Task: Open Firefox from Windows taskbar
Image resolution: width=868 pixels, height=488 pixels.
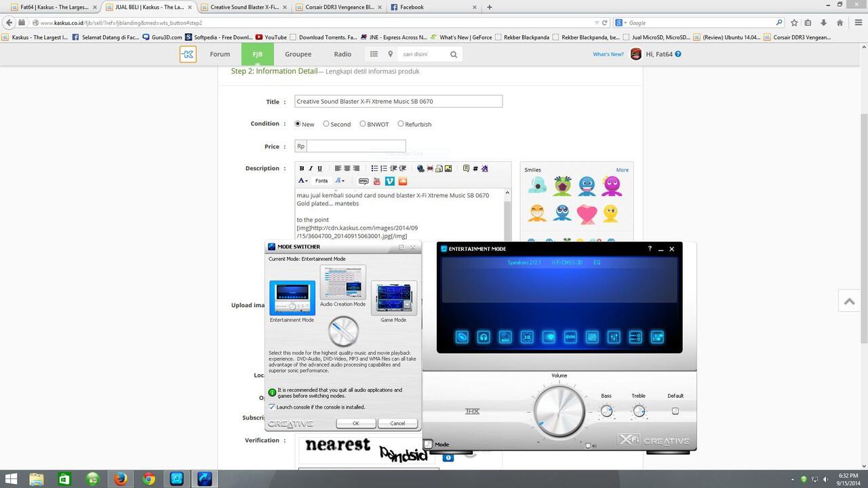Action: (x=121, y=479)
